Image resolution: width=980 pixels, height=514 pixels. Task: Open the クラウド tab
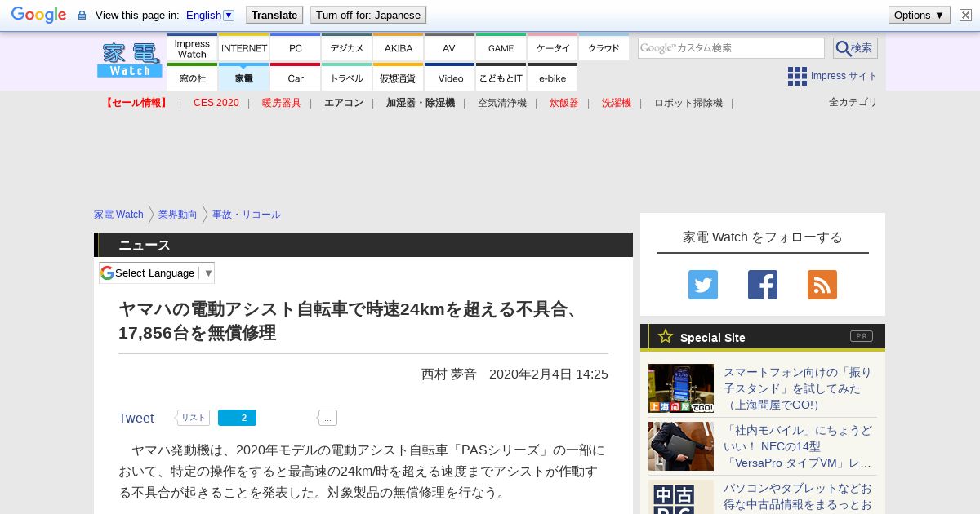coord(604,48)
